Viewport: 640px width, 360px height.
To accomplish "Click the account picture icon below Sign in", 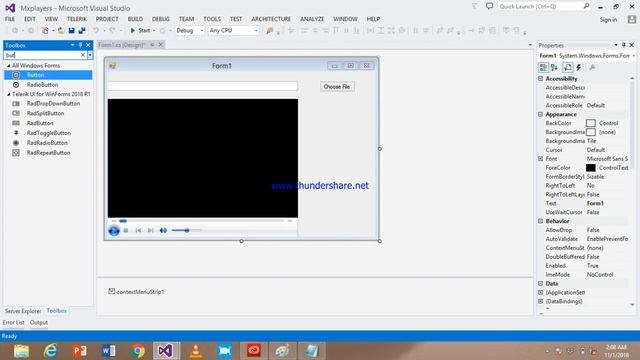I will click(632, 19).
